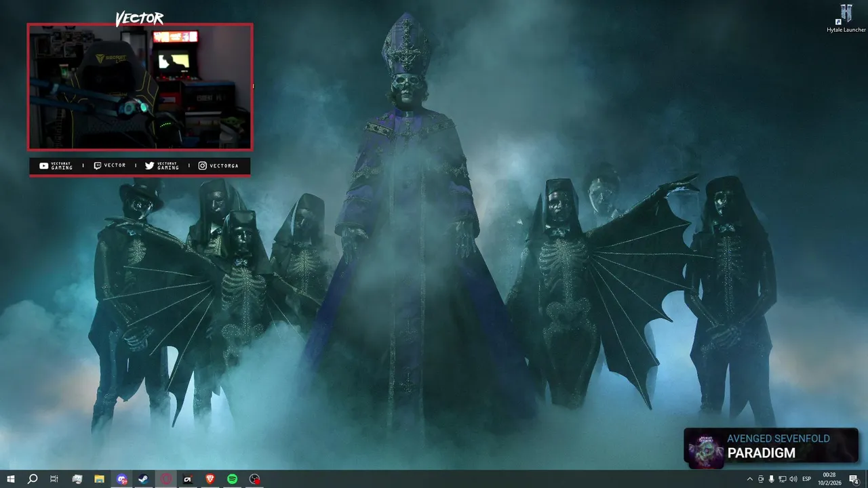The height and width of the screenshot is (488, 868).
Task: Open the Windows Start menu
Action: coord(11,479)
